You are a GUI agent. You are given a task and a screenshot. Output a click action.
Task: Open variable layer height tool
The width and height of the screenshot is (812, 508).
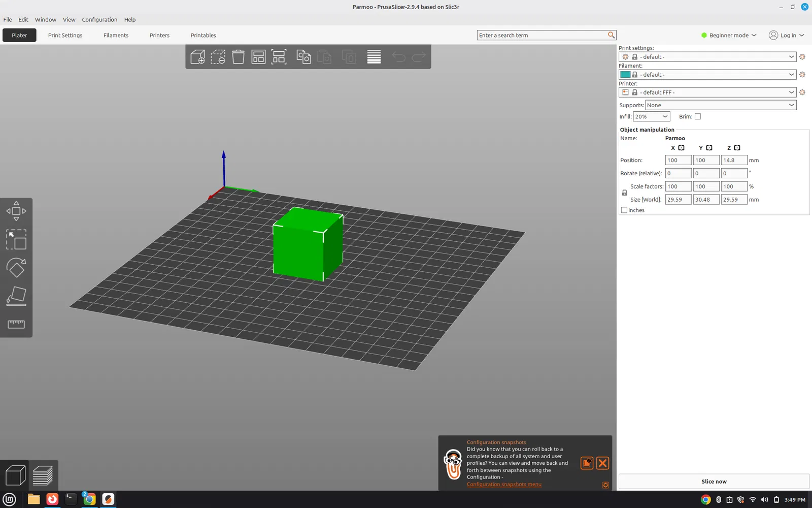(374, 56)
